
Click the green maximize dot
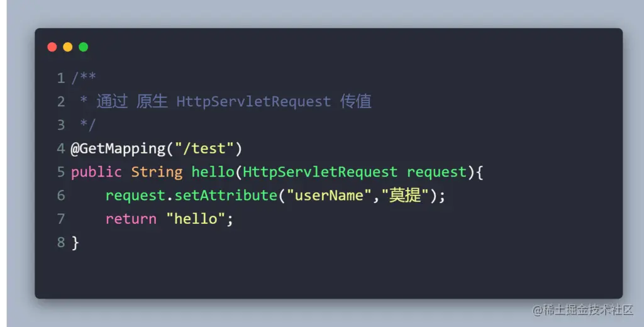pyautogui.click(x=84, y=47)
